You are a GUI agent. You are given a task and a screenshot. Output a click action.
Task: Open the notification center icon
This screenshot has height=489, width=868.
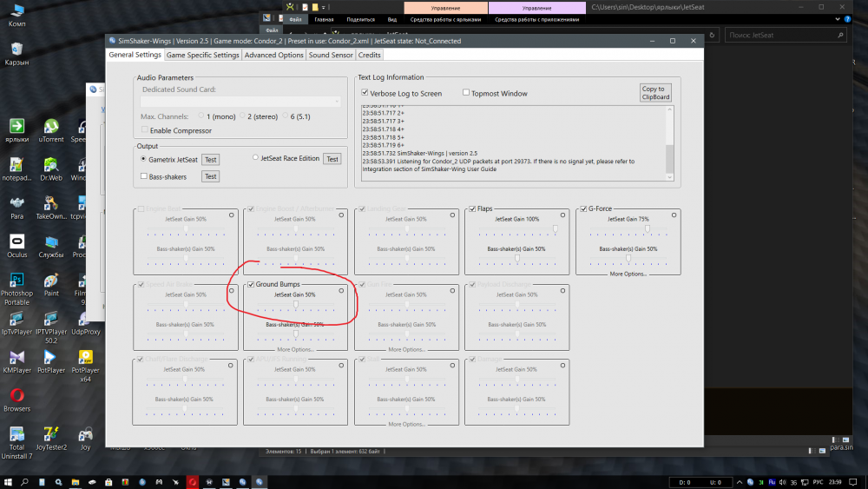(853, 482)
